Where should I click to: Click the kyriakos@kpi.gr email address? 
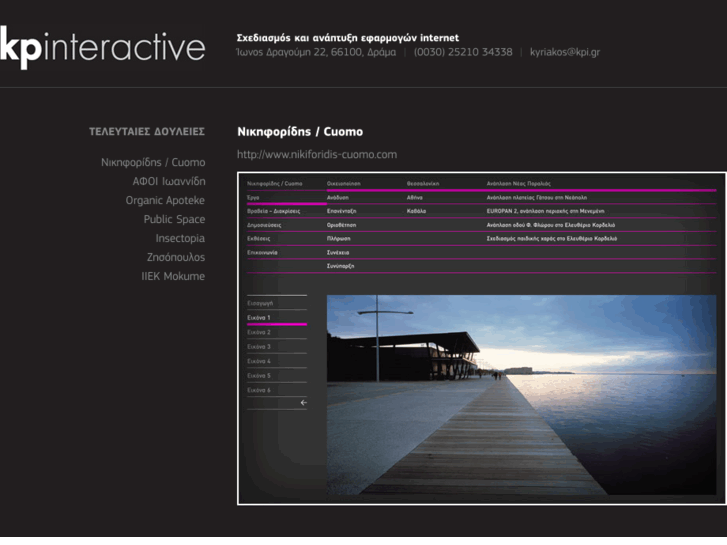pos(564,52)
